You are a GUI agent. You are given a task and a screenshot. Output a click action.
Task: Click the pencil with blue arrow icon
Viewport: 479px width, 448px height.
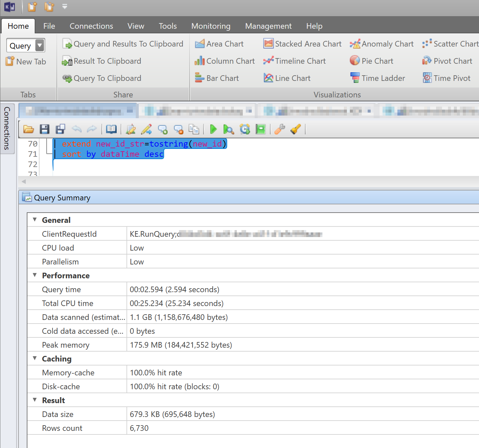146,129
